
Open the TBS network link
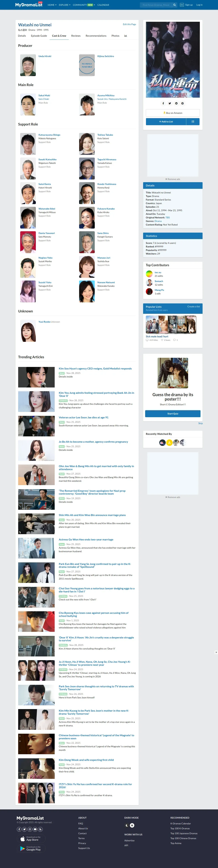tap(168, 218)
